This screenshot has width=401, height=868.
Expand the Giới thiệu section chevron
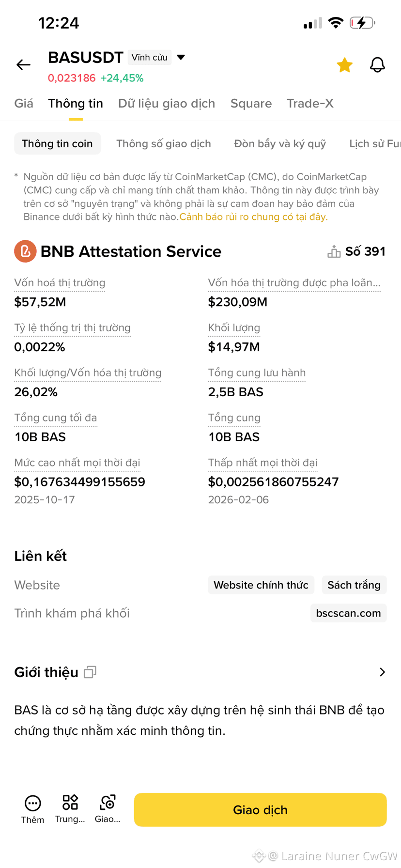[x=382, y=672]
